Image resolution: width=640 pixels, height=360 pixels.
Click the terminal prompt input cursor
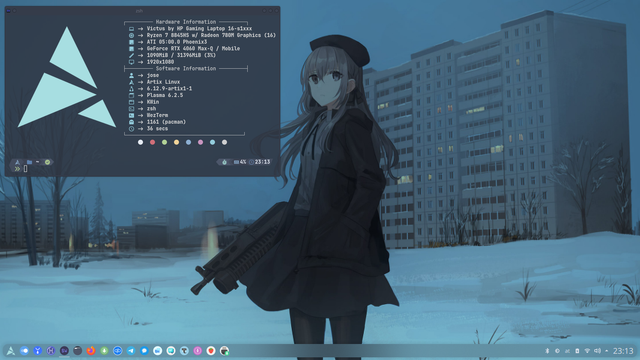point(25,169)
